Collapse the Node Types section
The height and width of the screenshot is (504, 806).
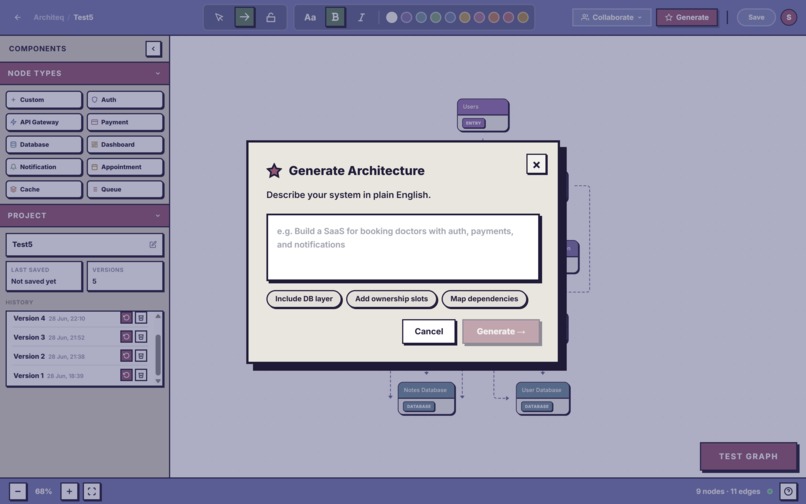point(157,74)
